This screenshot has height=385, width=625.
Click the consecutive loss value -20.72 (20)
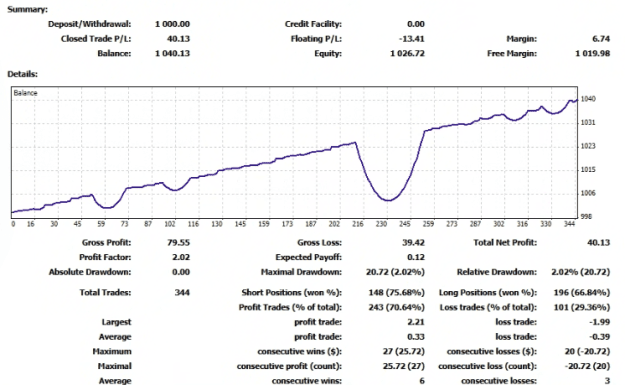point(587,366)
